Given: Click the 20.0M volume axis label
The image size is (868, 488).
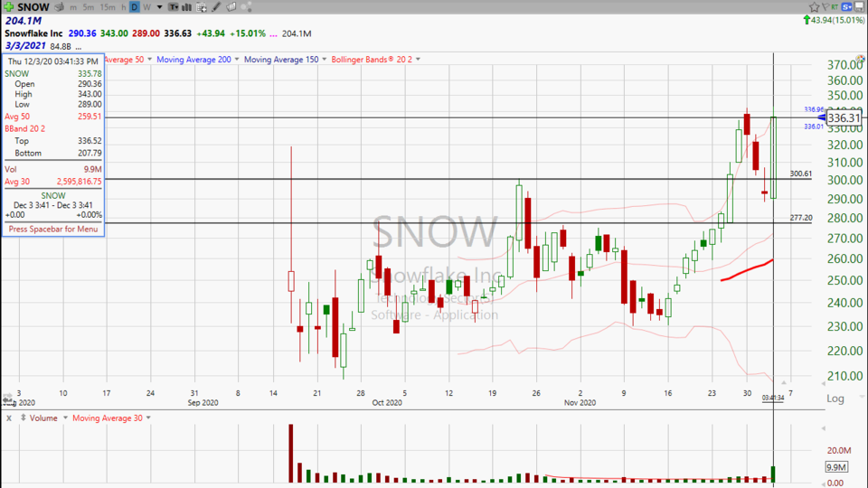Looking at the screenshot, I should [x=839, y=451].
